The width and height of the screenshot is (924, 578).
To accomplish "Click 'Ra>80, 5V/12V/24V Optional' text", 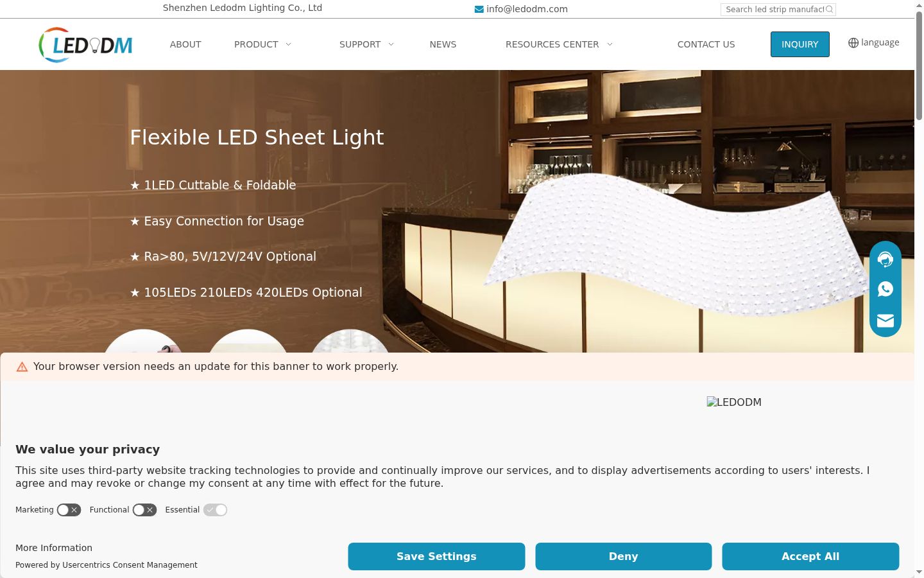I will [x=230, y=256].
